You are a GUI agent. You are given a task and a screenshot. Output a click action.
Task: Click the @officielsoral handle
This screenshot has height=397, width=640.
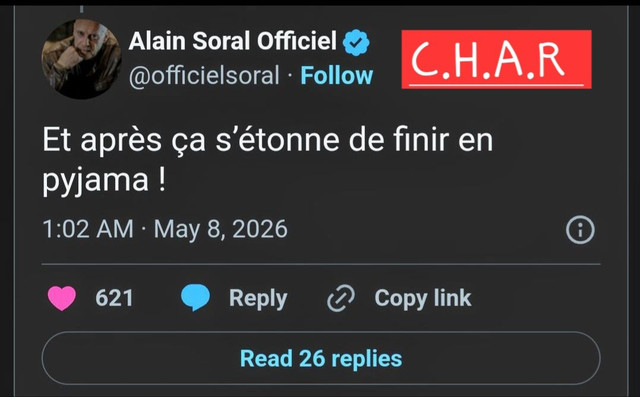click(204, 76)
